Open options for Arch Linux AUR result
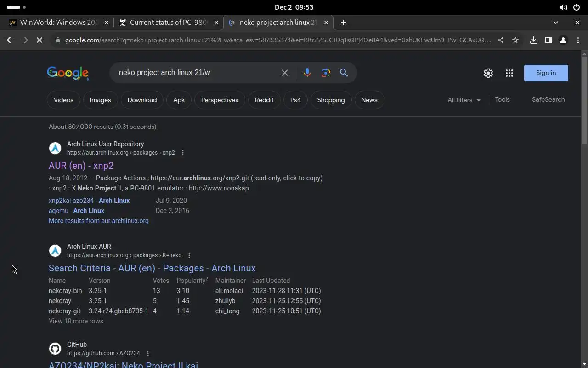 (189, 255)
